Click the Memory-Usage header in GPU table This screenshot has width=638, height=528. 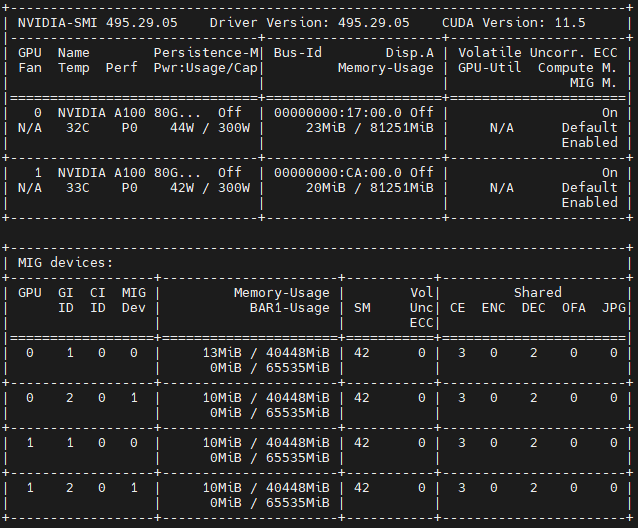386,68
